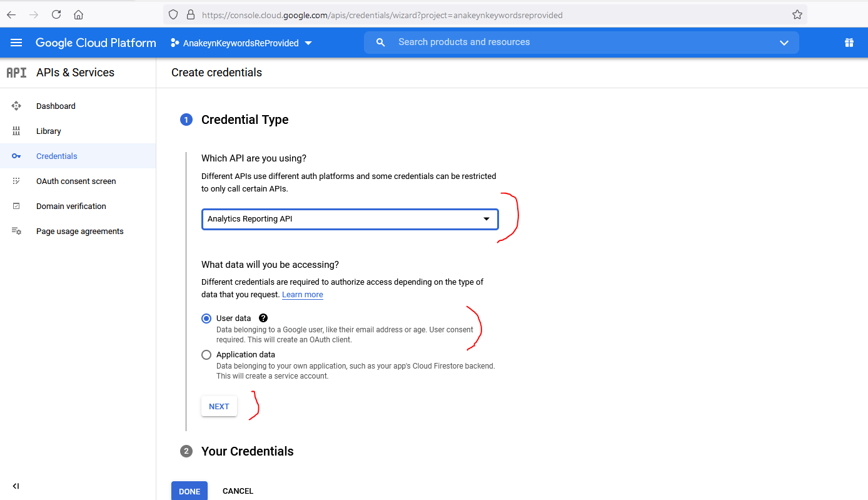This screenshot has width=868, height=500.
Task: Select Credentials in the sidebar
Action: 57,156
